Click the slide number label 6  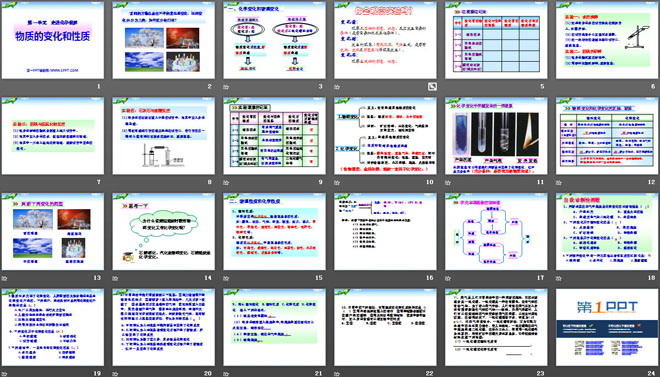653,87
